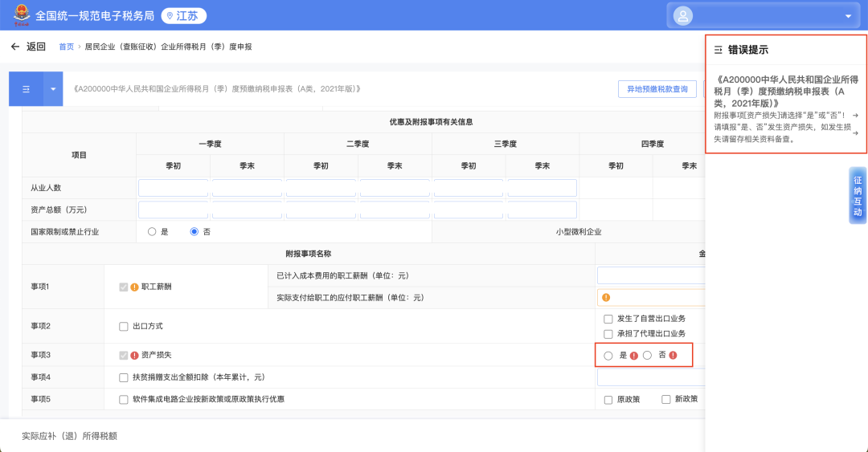This screenshot has width=868, height=452.
Task: Enable 扶贫捐赠支出全额扣除 checkbox
Action: tap(124, 377)
